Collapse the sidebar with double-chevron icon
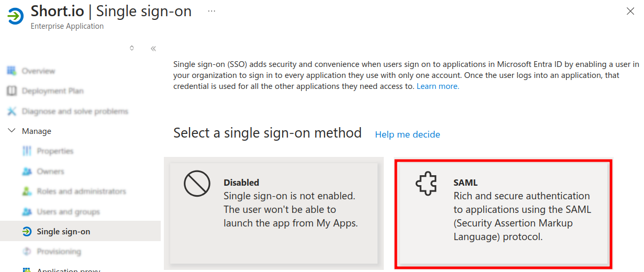 click(153, 49)
